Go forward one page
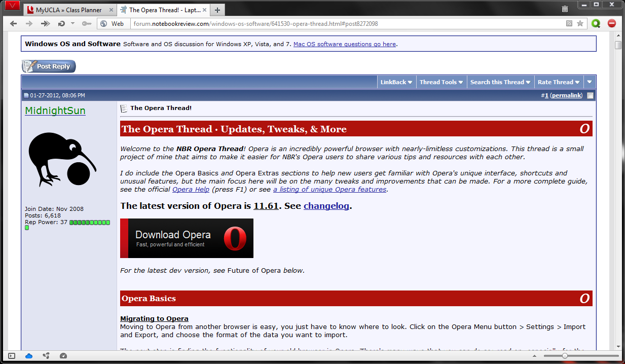 29,23
